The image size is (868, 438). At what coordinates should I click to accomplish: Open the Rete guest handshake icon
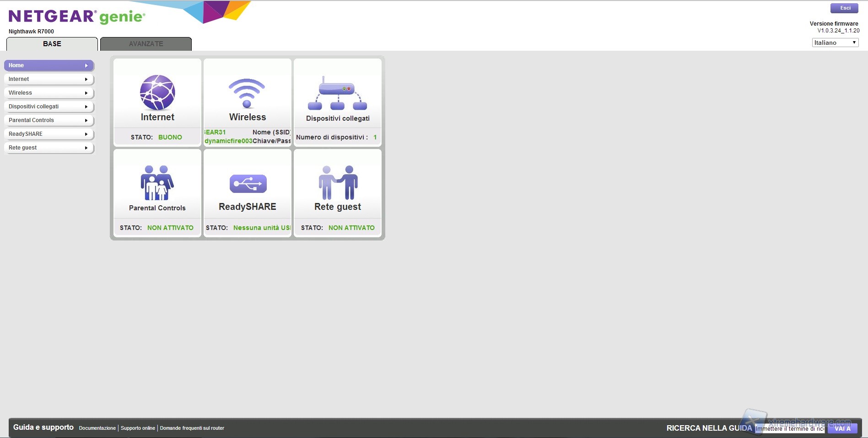click(338, 183)
